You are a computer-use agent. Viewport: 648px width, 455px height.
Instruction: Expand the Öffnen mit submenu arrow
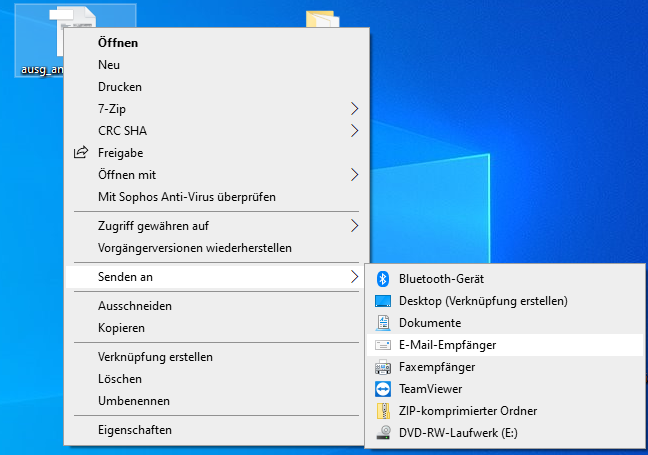354,175
